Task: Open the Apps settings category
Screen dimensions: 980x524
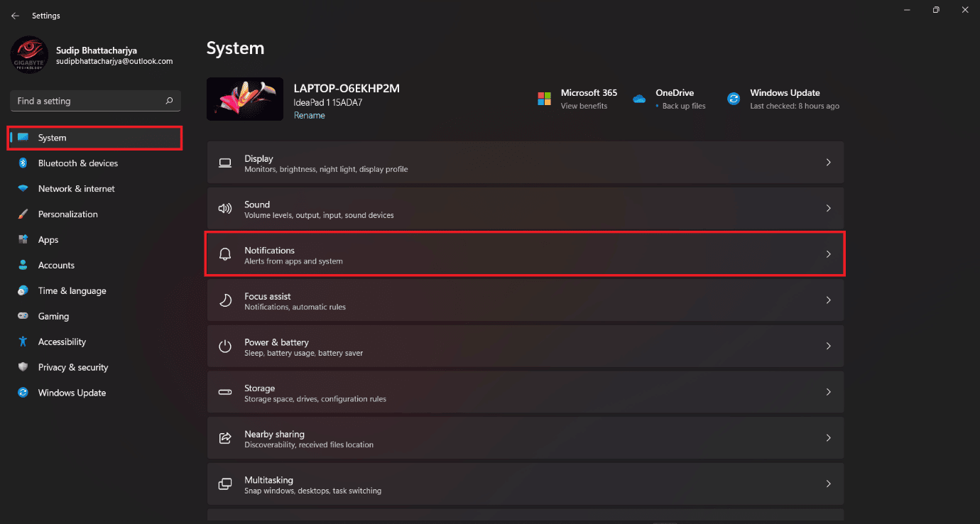Action: 48,240
